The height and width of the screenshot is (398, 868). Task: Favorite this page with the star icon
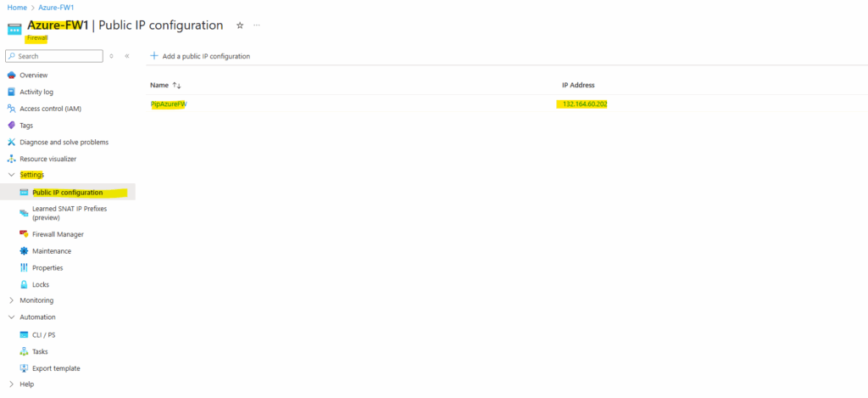click(240, 25)
